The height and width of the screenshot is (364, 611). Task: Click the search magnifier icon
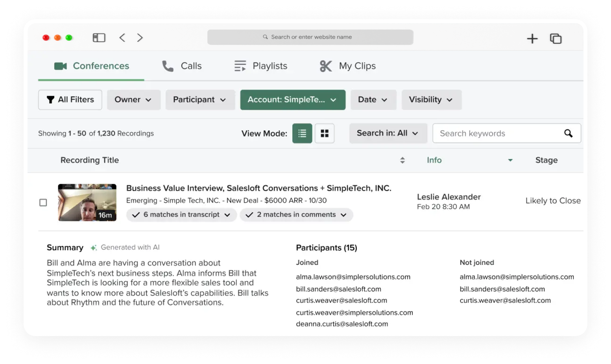[x=568, y=133]
